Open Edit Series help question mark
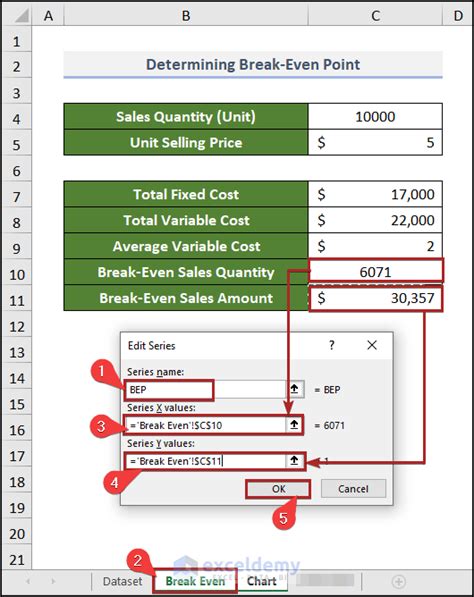474x597 pixels. 332,345
